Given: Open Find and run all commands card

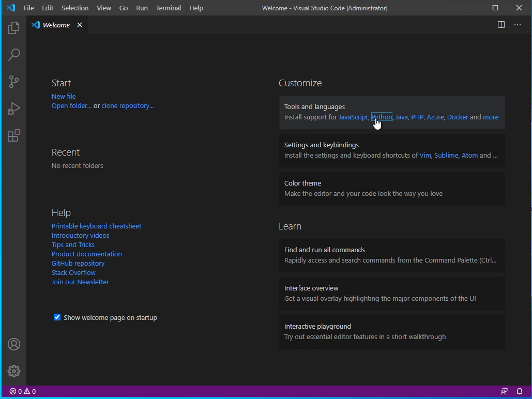Looking at the screenshot, I should pyautogui.click(x=392, y=255).
